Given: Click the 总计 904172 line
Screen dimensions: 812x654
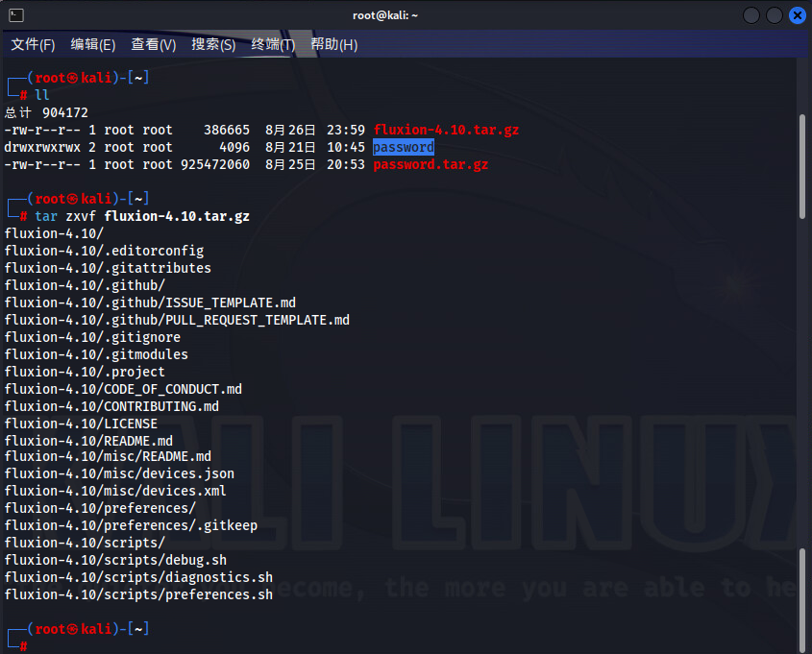Looking at the screenshot, I should (x=46, y=112).
